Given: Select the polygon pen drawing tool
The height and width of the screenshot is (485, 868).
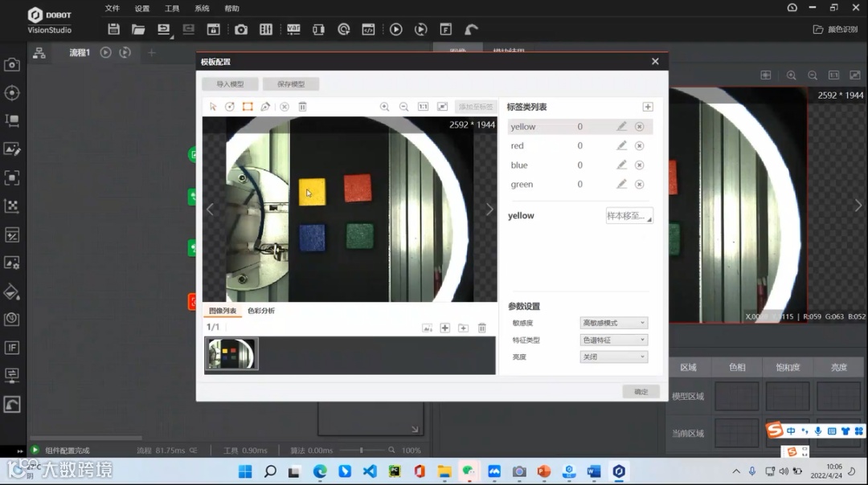Looking at the screenshot, I should click(265, 107).
